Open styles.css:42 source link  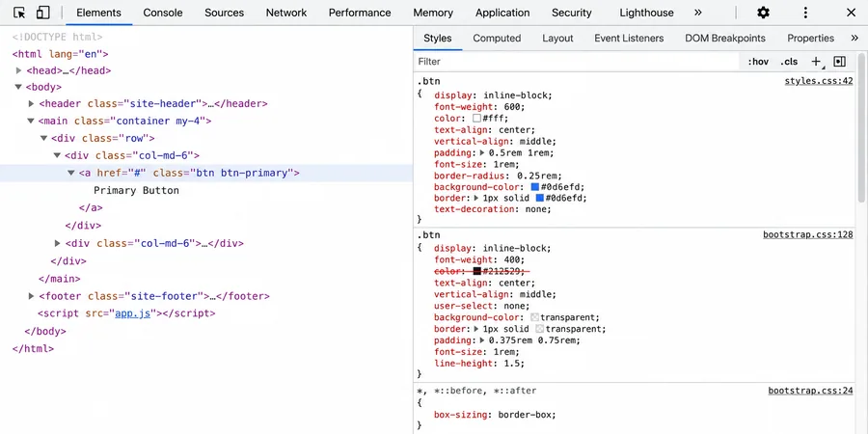[819, 81]
